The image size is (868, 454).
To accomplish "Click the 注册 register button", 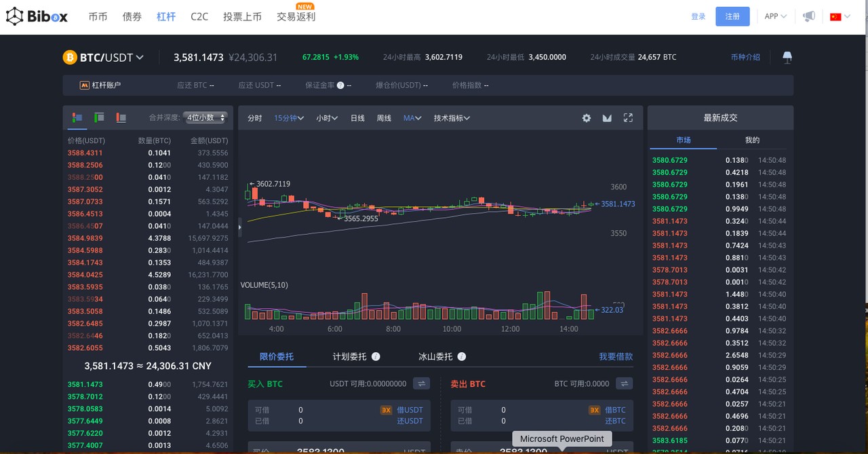I will pyautogui.click(x=732, y=16).
